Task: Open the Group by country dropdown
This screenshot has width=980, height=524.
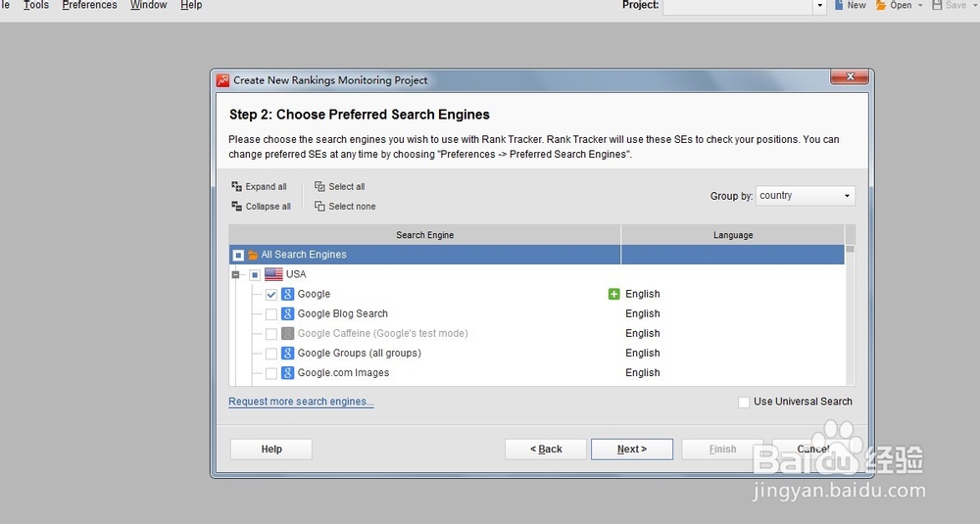Action: point(805,196)
